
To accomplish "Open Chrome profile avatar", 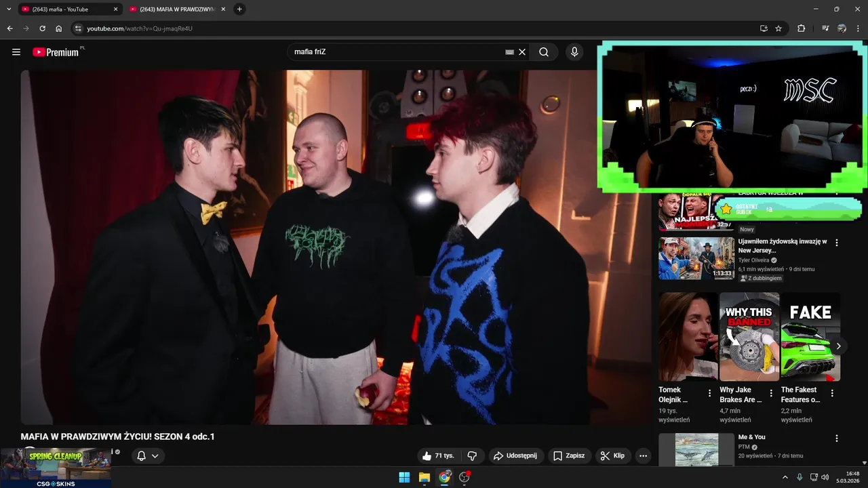I will tap(842, 28).
